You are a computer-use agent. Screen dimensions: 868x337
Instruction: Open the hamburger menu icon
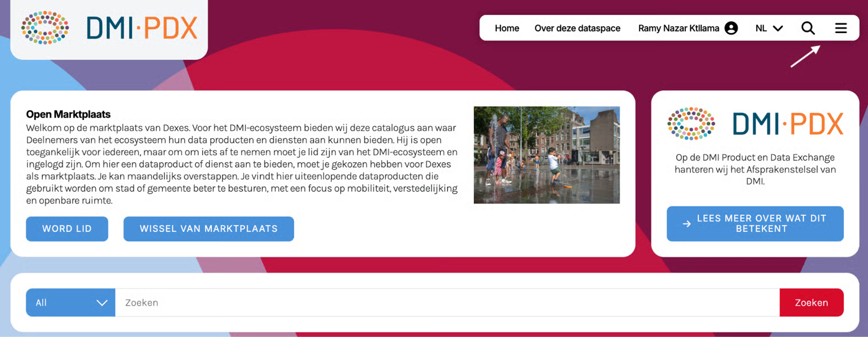841,28
